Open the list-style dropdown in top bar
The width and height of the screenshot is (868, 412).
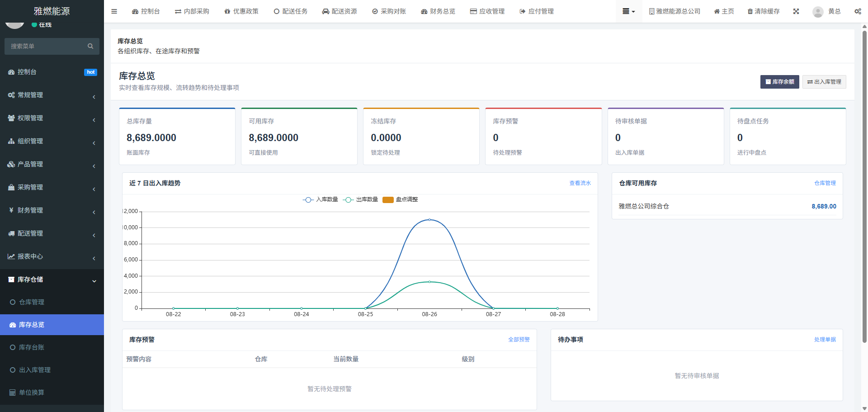coord(628,11)
